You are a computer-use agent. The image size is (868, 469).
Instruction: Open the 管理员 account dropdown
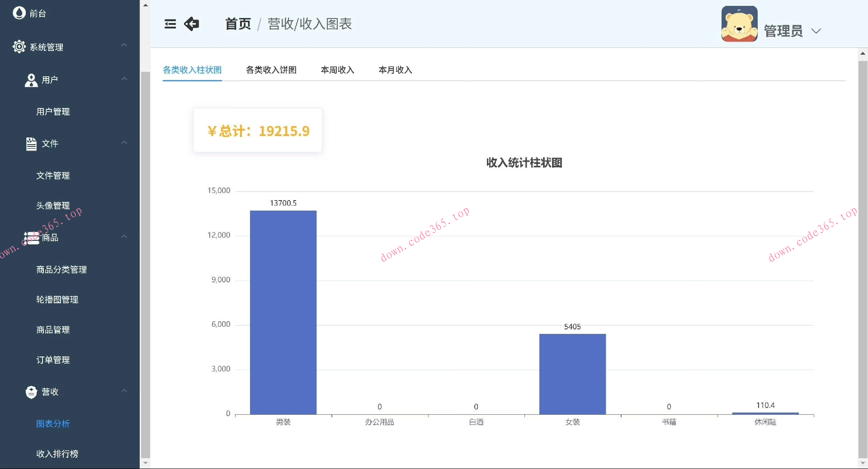tap(816, 31)
